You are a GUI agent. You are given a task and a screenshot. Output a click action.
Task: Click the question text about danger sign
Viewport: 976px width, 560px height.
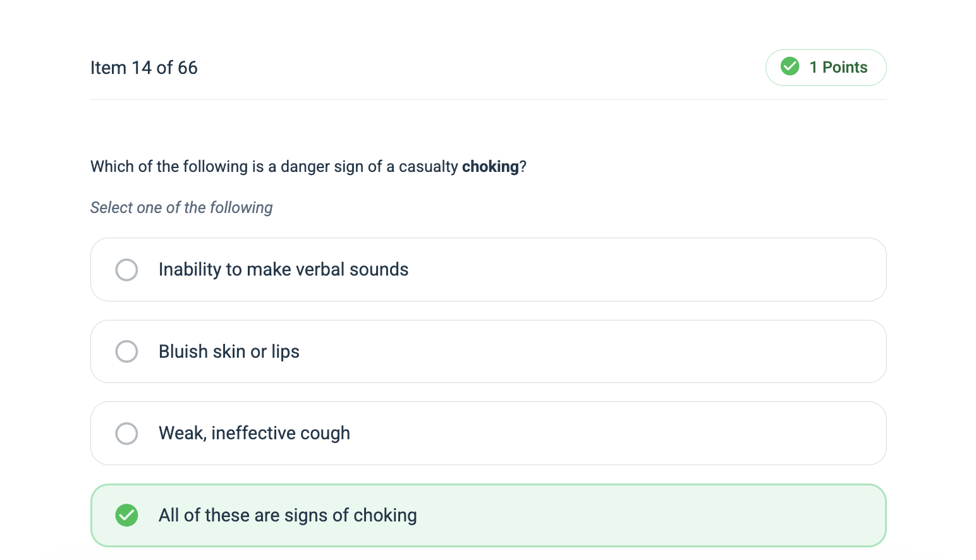308,167
